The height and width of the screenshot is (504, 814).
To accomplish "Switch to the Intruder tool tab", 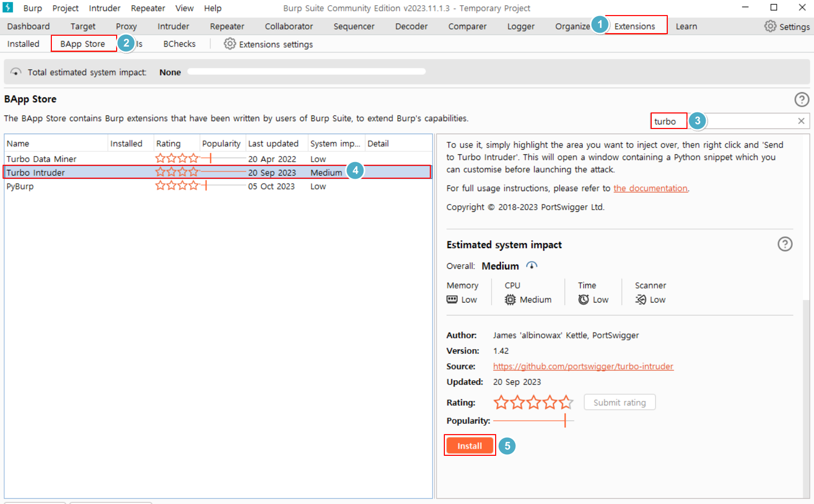I will click(x=173, y=26).
